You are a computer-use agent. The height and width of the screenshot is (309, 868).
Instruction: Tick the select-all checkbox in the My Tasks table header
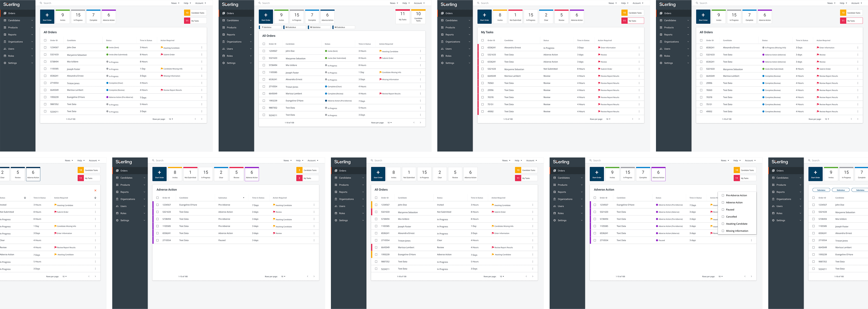point(483,40)
